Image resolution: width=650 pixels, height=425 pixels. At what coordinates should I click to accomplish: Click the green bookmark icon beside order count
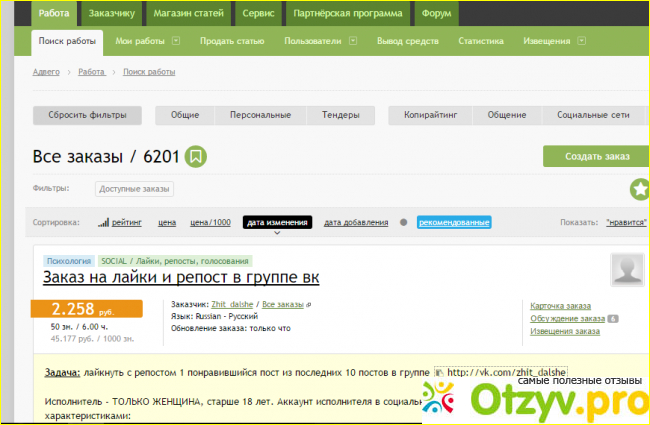click(x=196, y=157)
